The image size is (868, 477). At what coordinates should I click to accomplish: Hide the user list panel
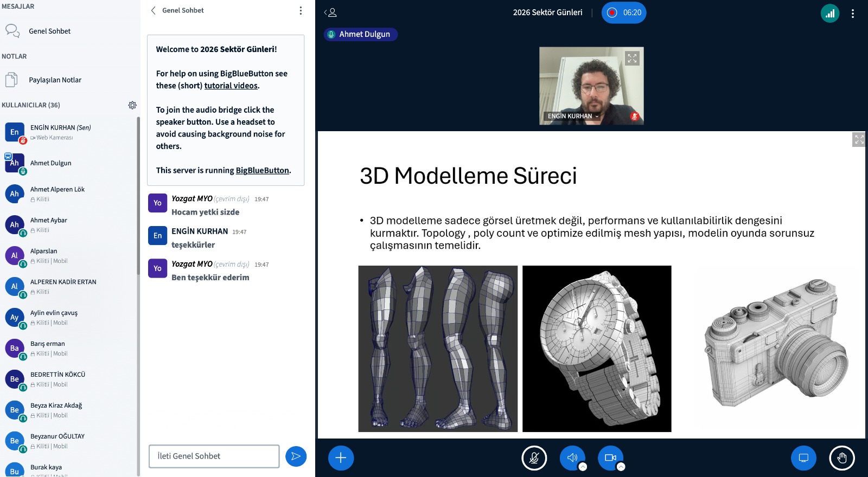[x=330, y=12]
